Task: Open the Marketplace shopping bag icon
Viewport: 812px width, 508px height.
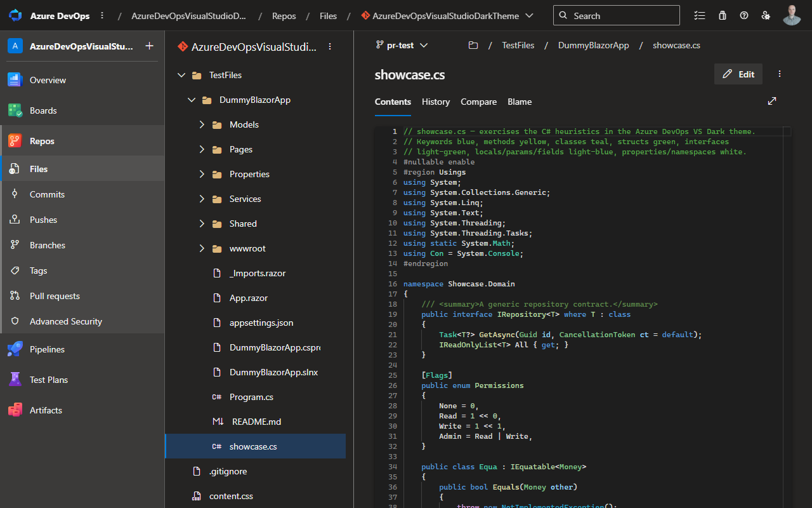Action: click(722, 15)
